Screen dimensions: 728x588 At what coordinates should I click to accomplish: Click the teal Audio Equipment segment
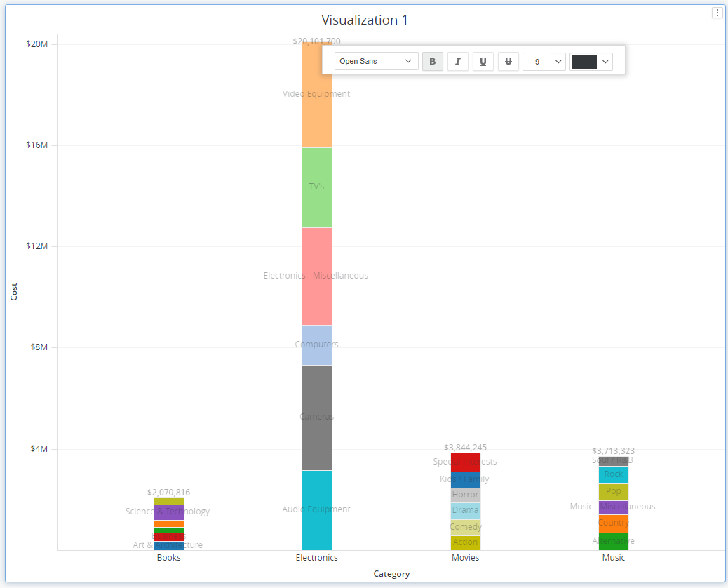tap(317, 526)
